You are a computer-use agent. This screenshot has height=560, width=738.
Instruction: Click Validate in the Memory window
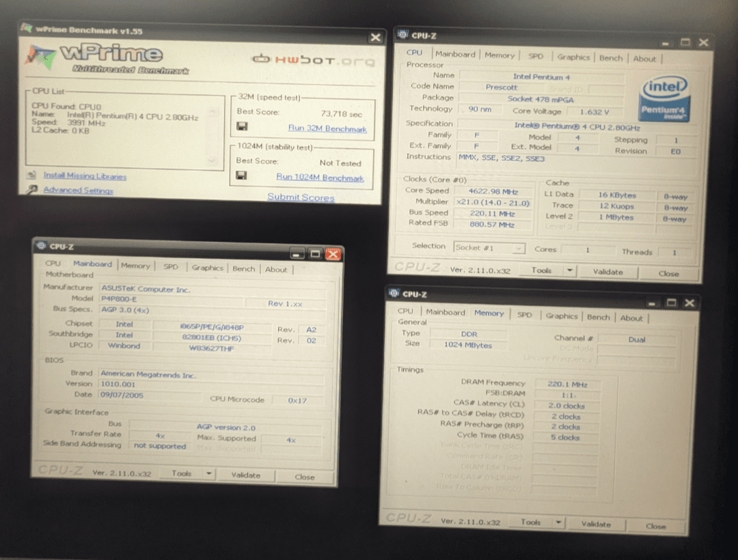coord(596,524)
